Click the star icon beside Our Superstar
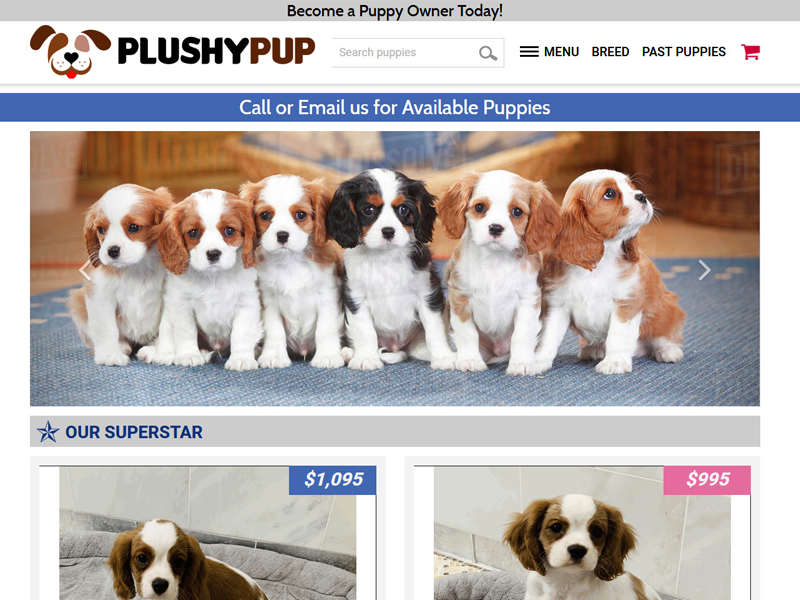The width and height of the screenshot is (800, 600). (x=48, y=432)
